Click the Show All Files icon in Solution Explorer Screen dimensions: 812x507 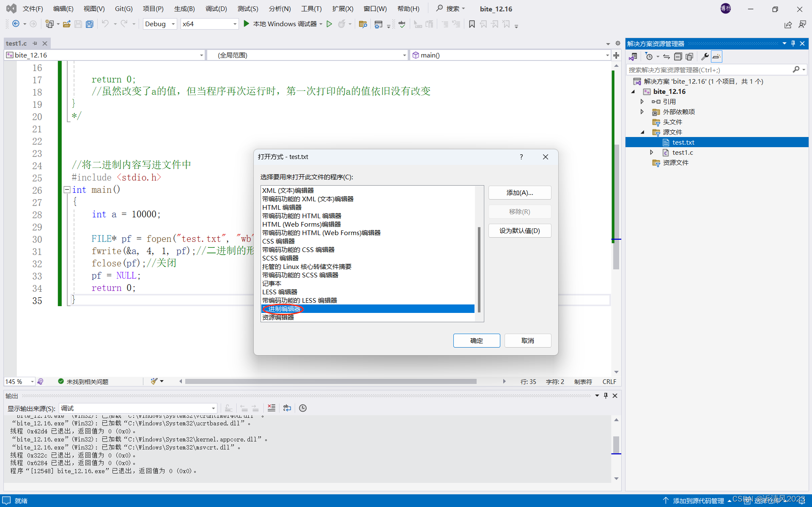pos(689,57)
